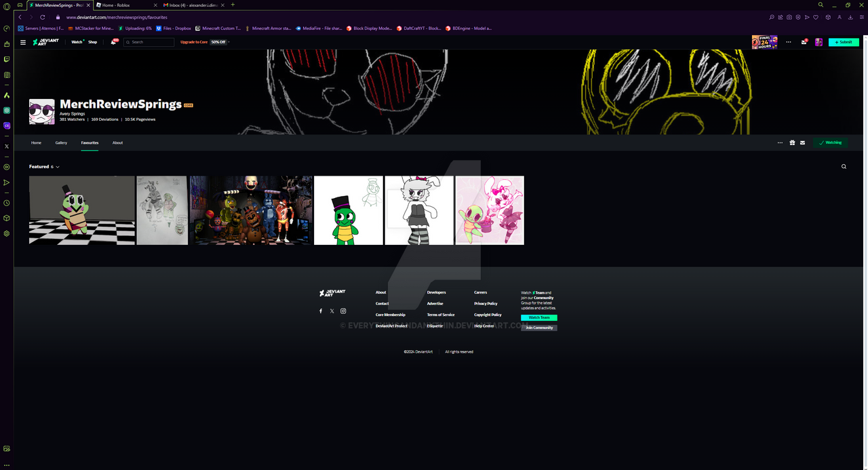Open the Copyright Policy footer link

pyautogui.click(x=488, y=315)
